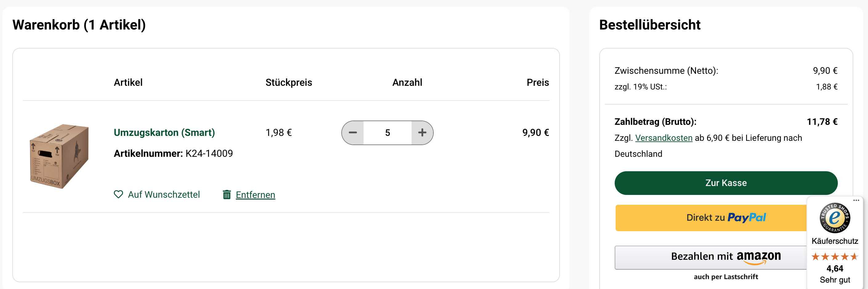Remove item via the Entfernen link

tap(255, 195)
